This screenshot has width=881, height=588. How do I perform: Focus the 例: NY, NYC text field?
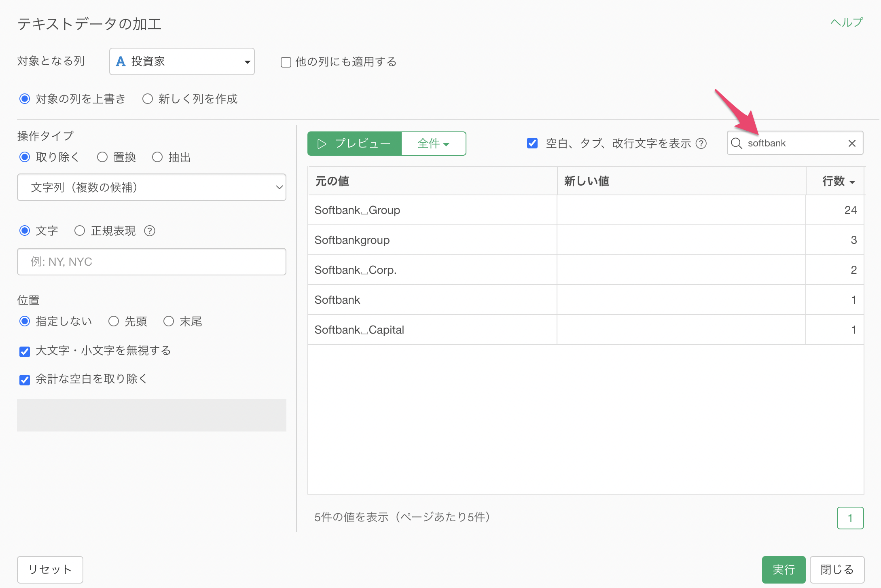[152, 262]
